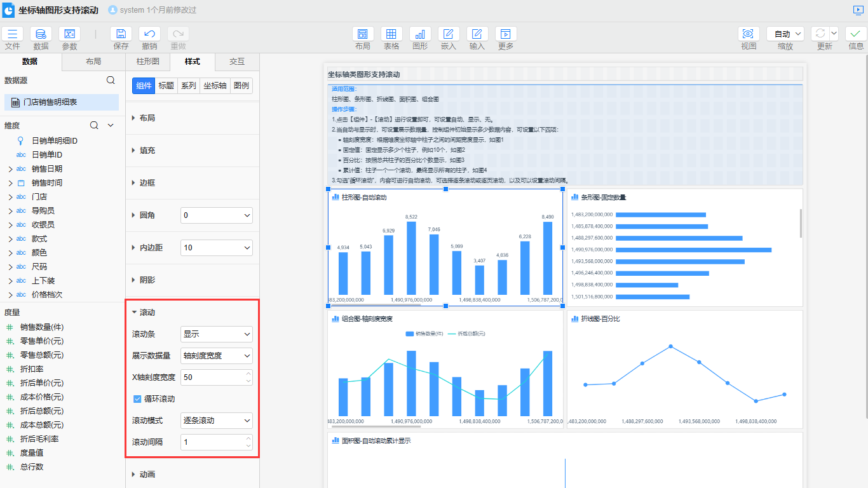
Task: Click the Table (表格) insert icon
Action: [x=391, y=34]
